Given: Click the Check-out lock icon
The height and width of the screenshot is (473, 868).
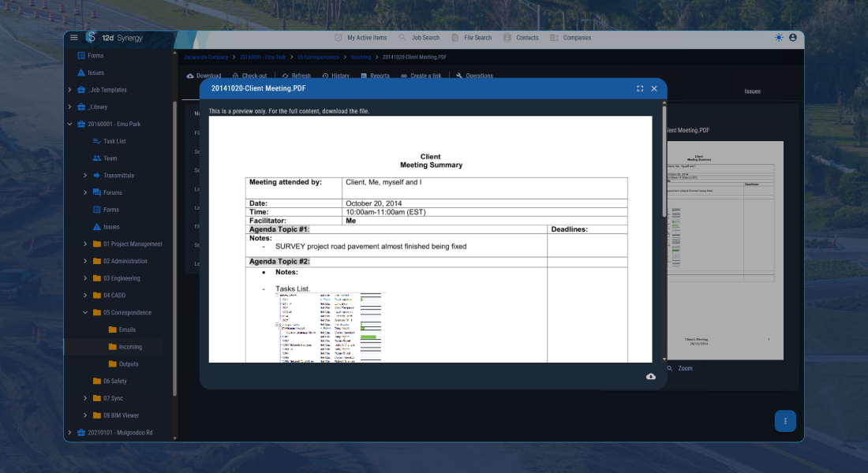Looking at the screenshot, I should click(x=234, y=75).
